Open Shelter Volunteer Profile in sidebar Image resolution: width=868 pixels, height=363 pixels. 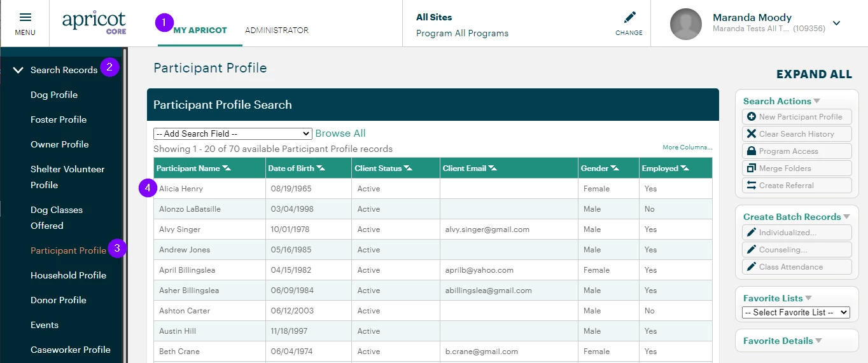tap(67, 177)
